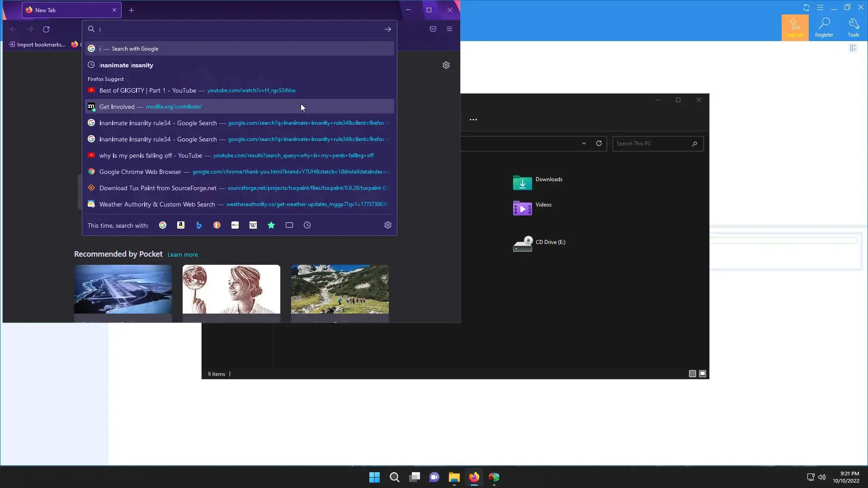Search history using the clock icon

[x=307, y=225]
